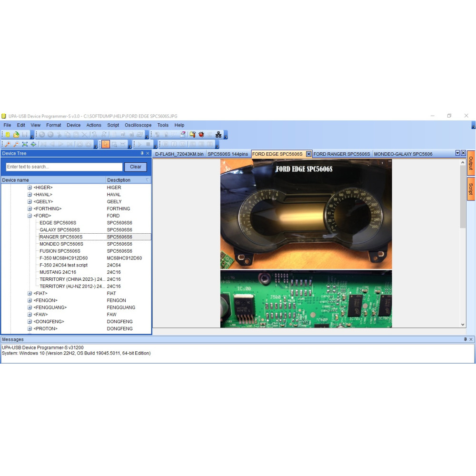
Task: Click the Open file folder icon
Action: pyautogui.click(x=16, y=135)
